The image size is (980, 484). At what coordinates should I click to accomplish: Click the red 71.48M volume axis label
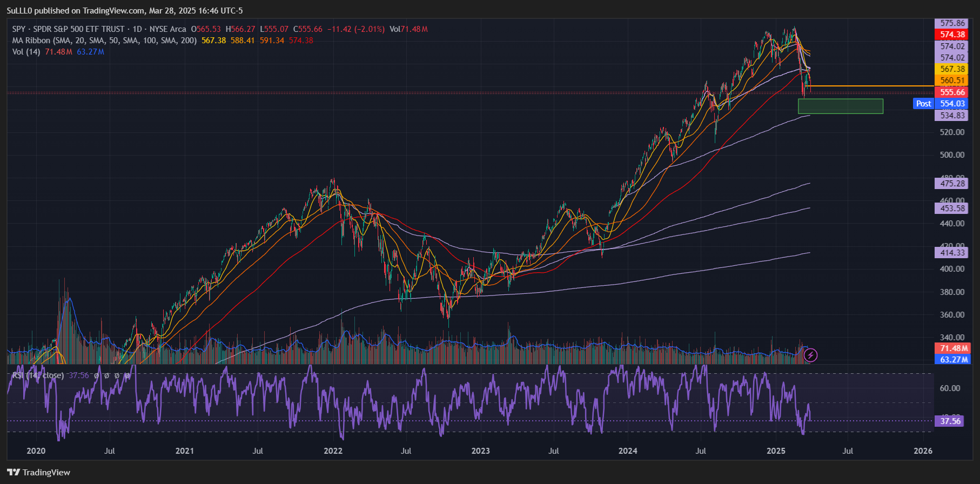pyautogui.click(x=952, y=348)
